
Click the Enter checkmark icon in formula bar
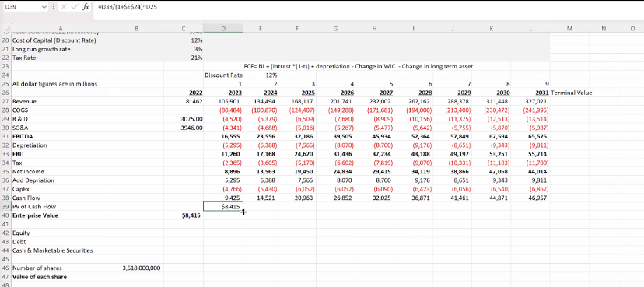tap(75, 7)
